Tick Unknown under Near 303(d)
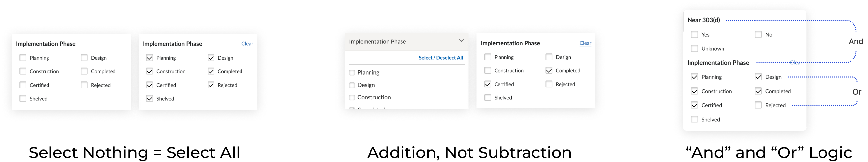The image size is (868, 162). [x=694, y=48]
